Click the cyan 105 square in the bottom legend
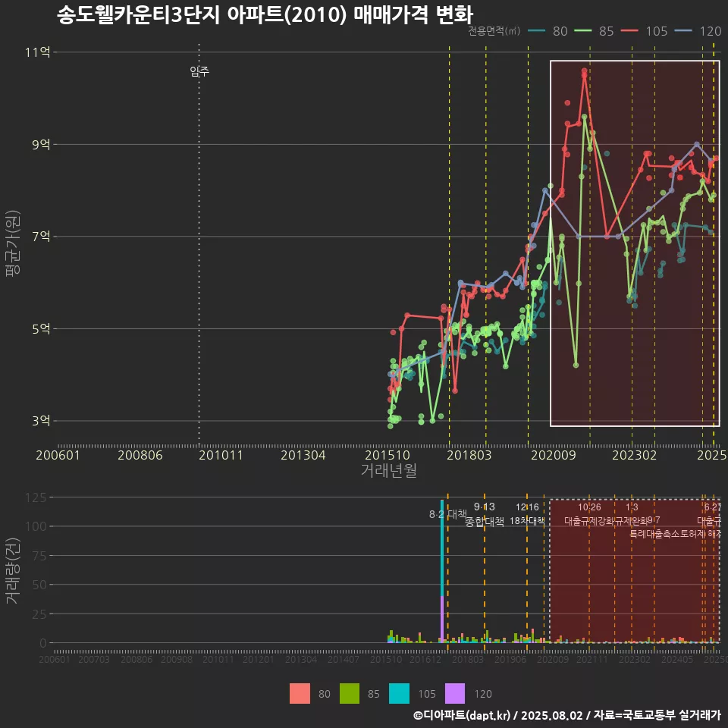728x728 pixels. pos(400,694)
